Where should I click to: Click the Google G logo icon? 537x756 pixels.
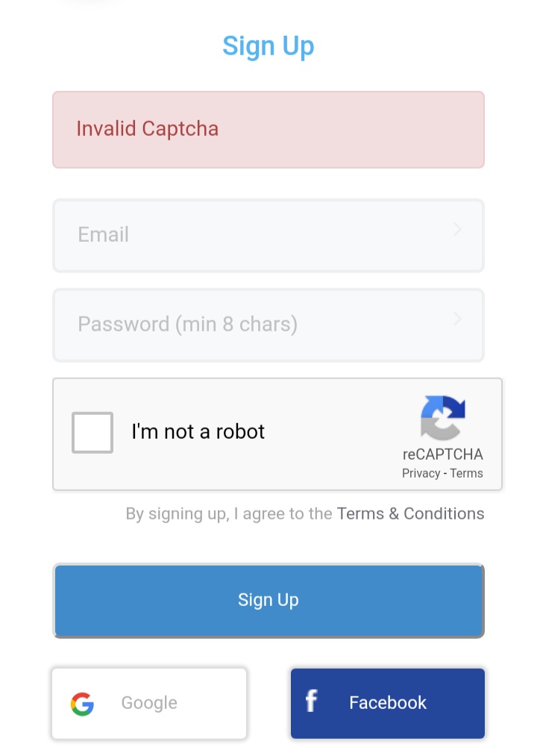point(82,704)
